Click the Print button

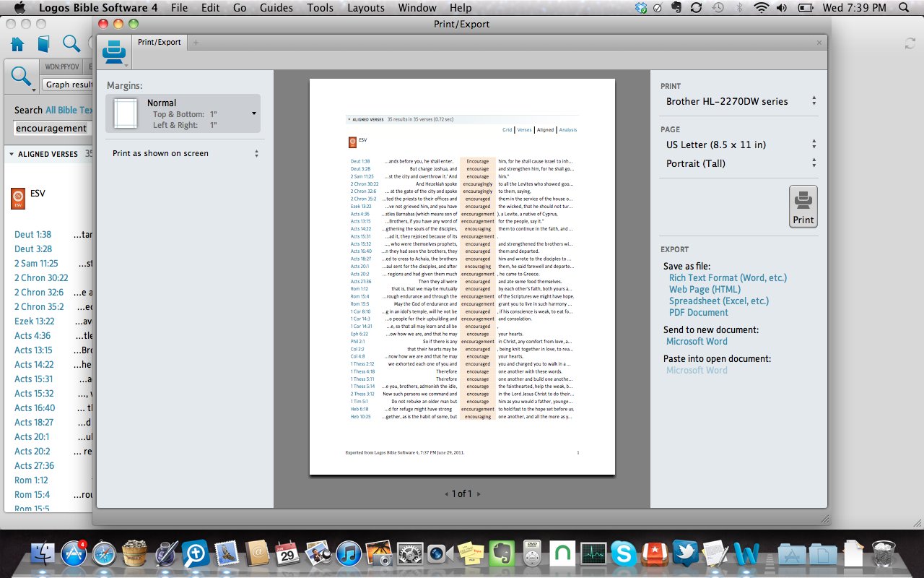click(803, 207)
